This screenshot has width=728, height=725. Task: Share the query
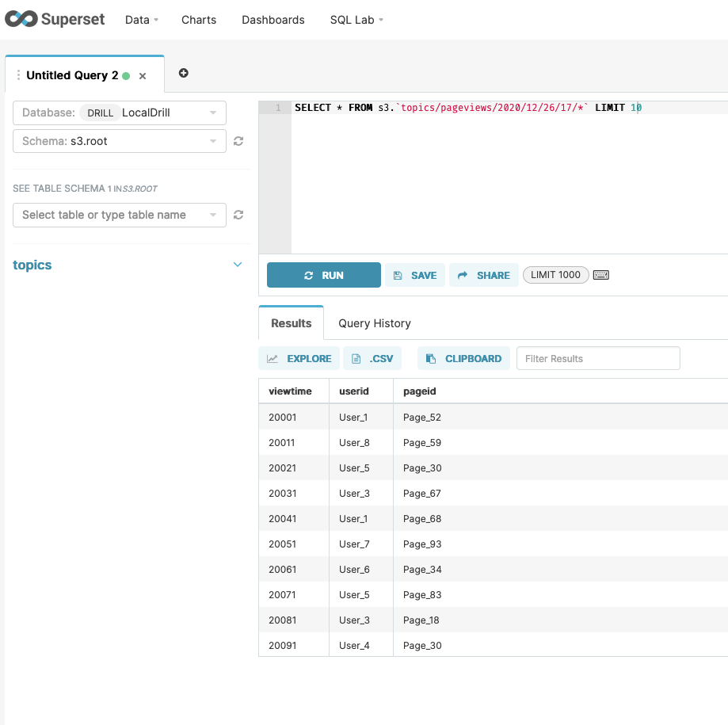(484, 275)
